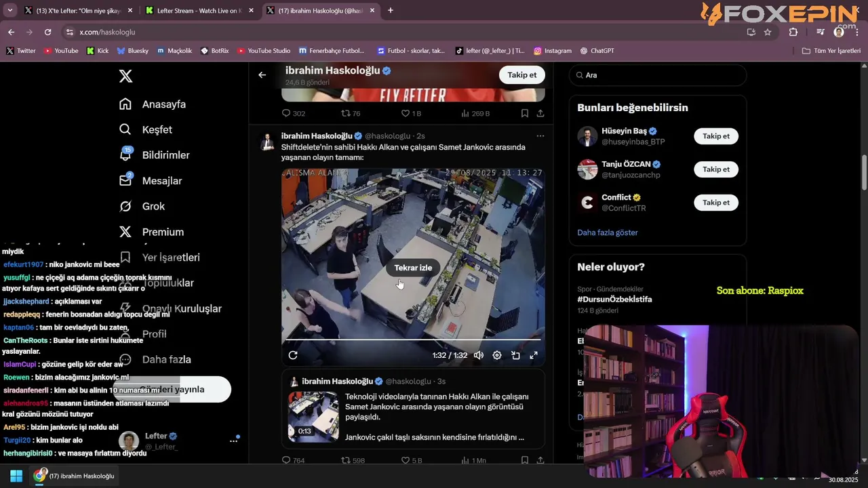
Task: Enter fullscreen on video player
Action: pyautogui.click(x=534, y=355)
